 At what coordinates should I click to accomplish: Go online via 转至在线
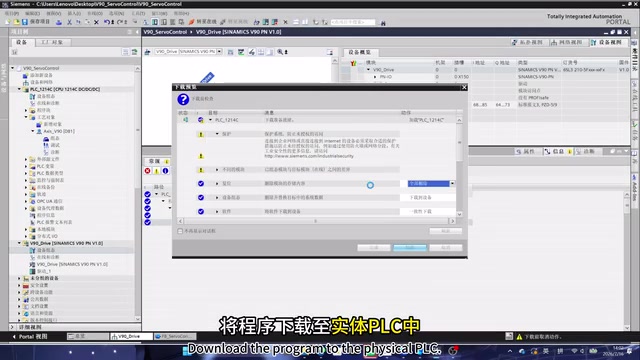point(202,22)
